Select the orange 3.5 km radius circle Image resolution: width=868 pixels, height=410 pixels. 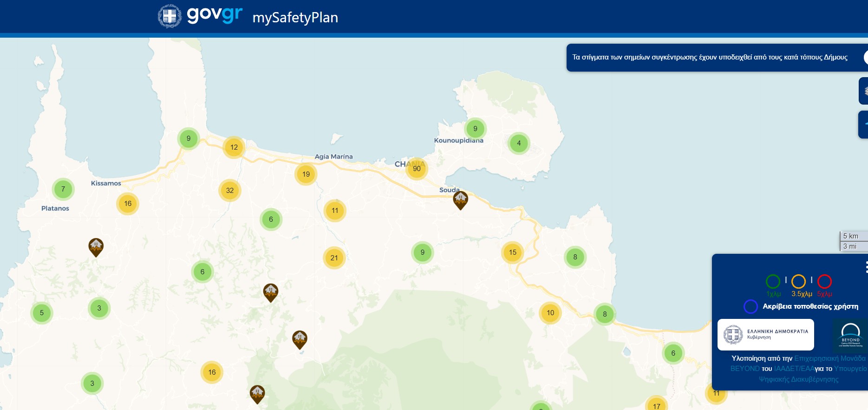point(798,282)
